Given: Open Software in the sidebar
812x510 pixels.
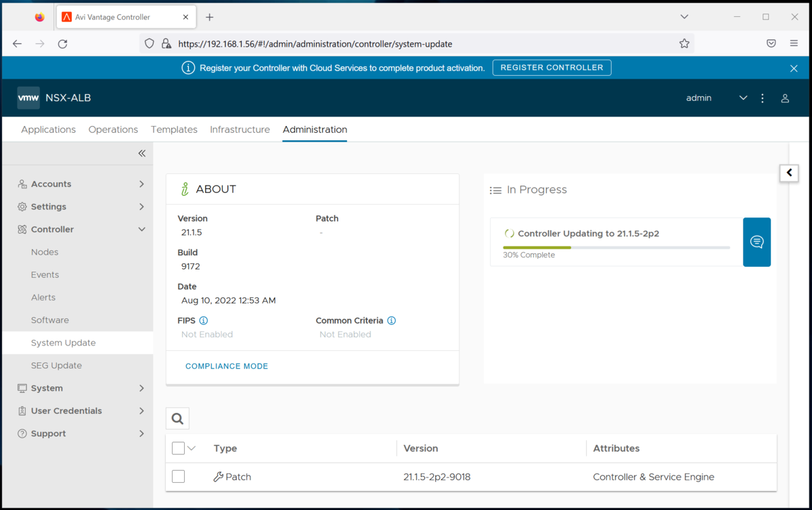Looking at the screenshot, I should click(50, 320).
